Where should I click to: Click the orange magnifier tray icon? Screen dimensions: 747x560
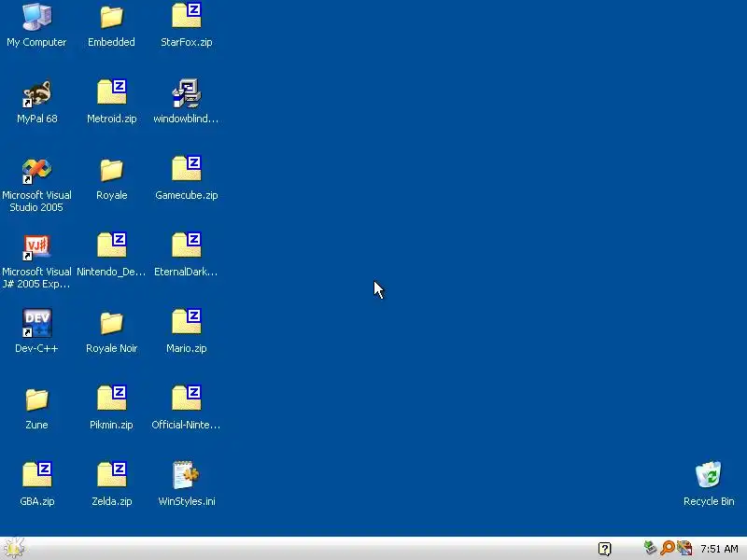668,548
